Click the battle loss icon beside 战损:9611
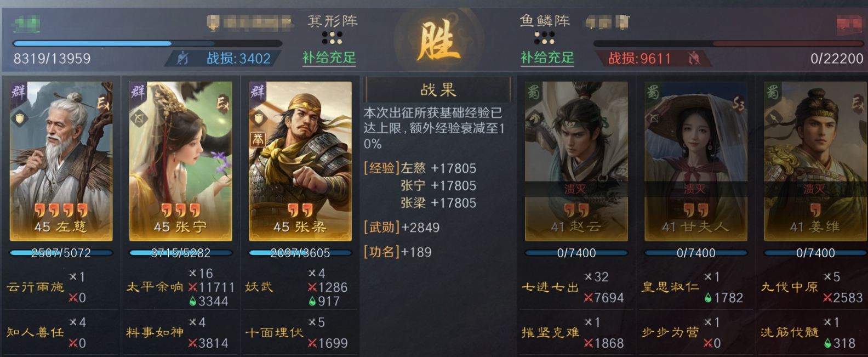Viewport: 868px width, 357px height. 694,58
